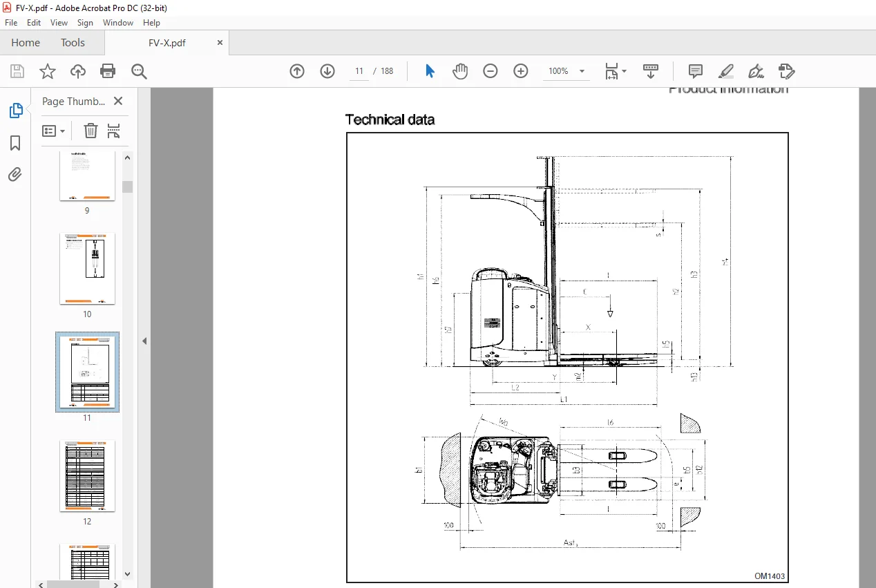Open the stamp tool
The image size is (876, 588).
786,71
